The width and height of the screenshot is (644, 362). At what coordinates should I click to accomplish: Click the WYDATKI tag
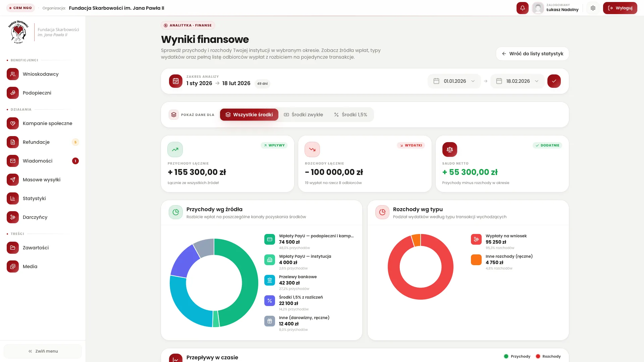point(411,145)
